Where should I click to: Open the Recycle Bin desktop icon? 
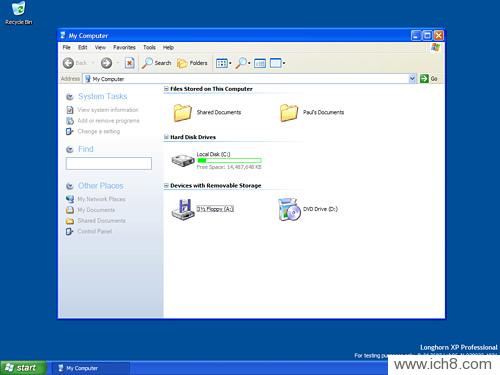[x=19, y=13]
